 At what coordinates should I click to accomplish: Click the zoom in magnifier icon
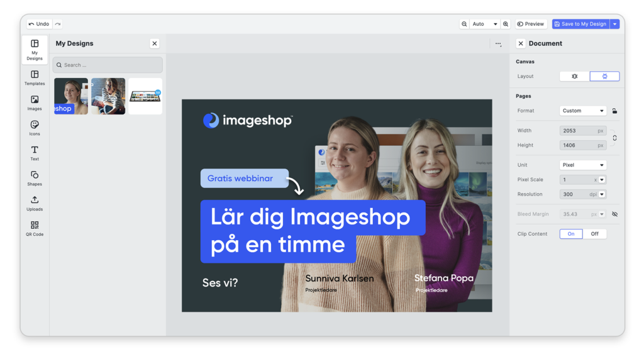pos(506,24)
